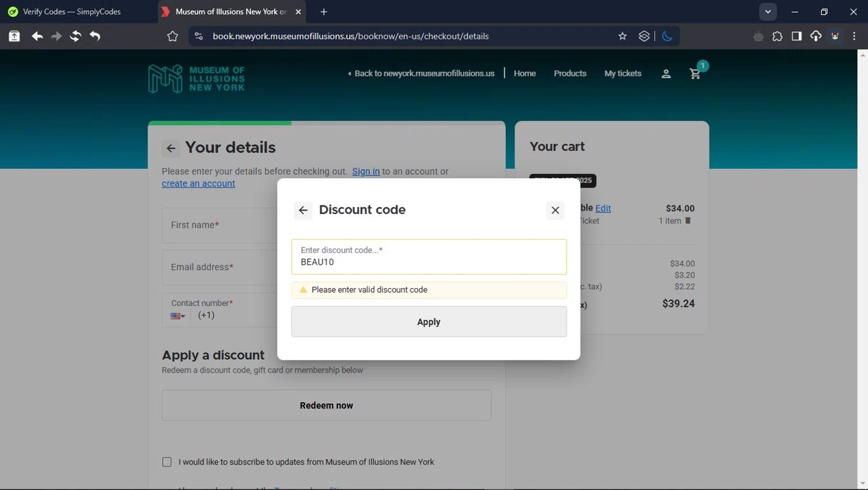Go back from Discount code dialog
Image resolution: width=868 pixels, height=490 pixels.
coord(303,210)
